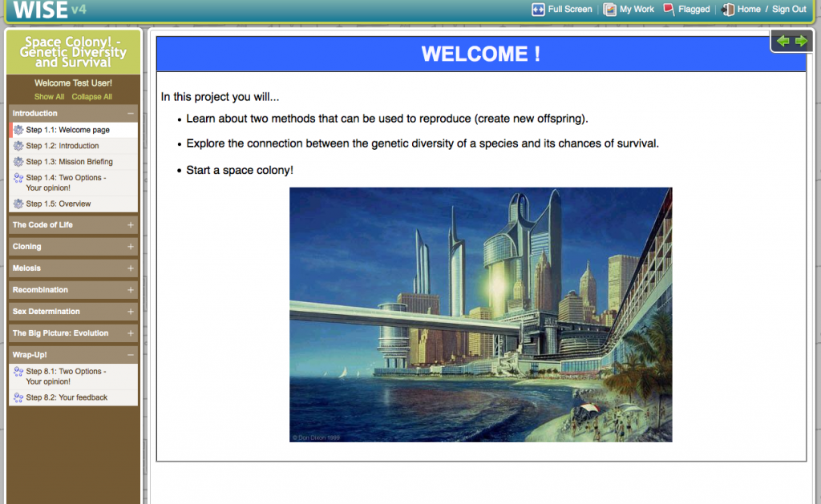
Task: Click the Show All link
Action: tap(49, 97)
